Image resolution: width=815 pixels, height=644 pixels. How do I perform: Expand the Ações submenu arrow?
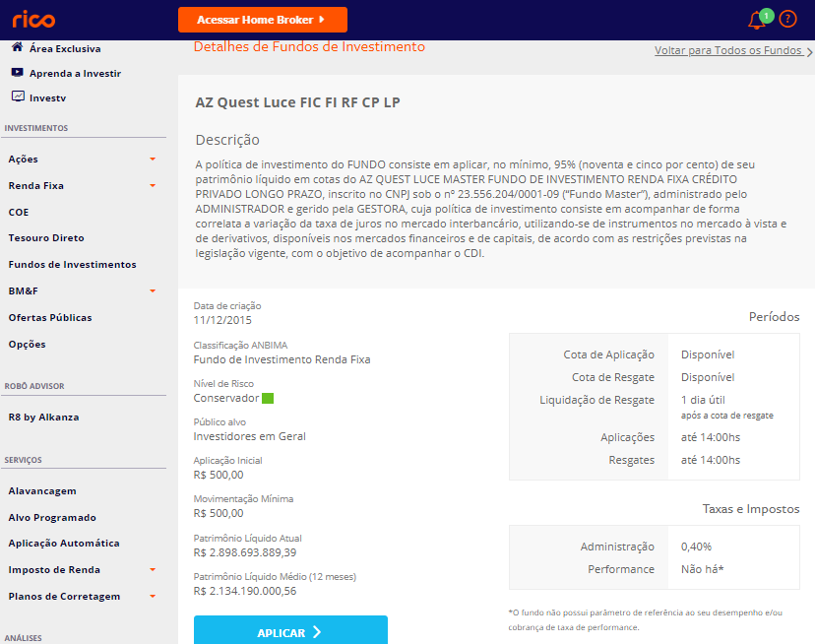click(153, 159)
